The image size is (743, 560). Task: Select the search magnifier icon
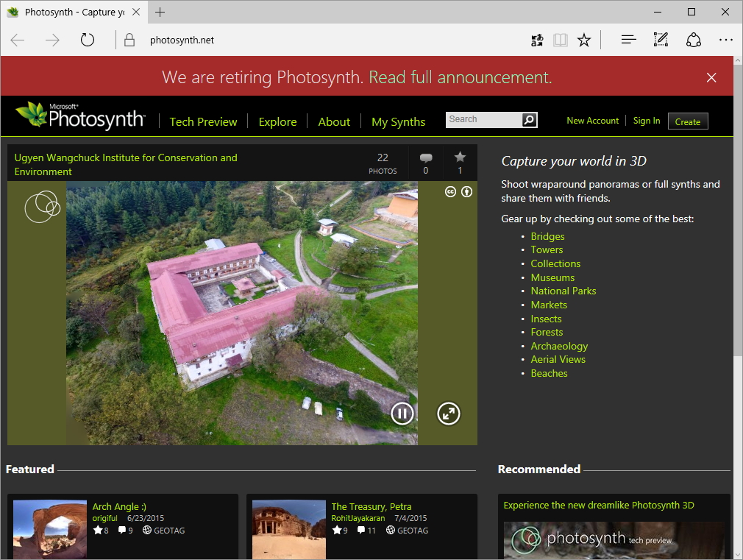529,119
